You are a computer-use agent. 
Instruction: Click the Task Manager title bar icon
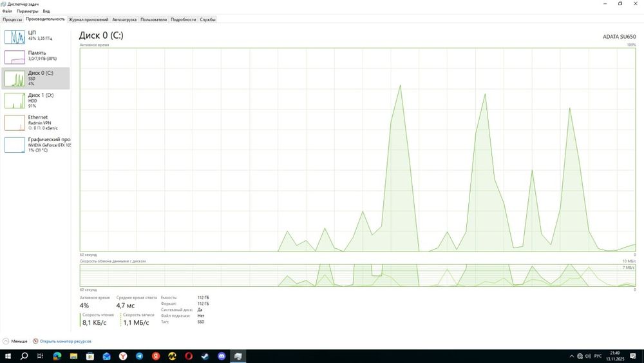4,4
